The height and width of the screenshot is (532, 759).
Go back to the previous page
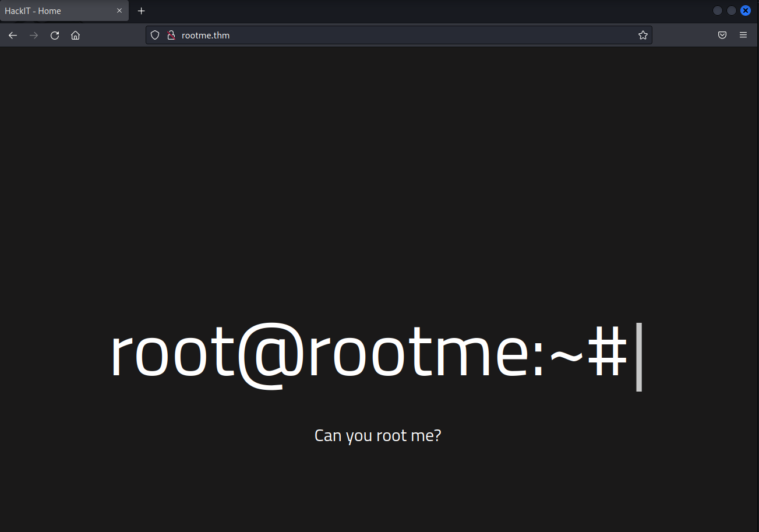pos(13,36)
